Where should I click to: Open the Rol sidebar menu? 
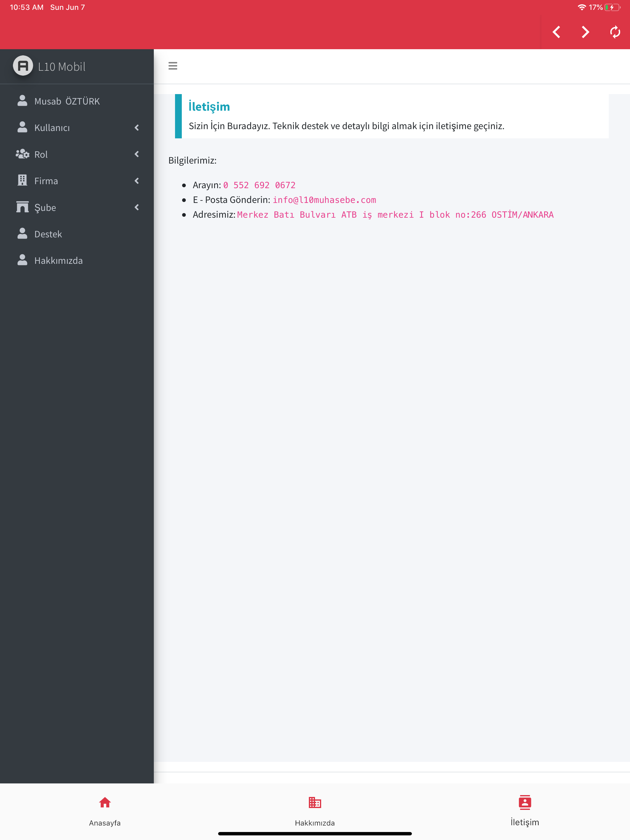coord(77,154)
